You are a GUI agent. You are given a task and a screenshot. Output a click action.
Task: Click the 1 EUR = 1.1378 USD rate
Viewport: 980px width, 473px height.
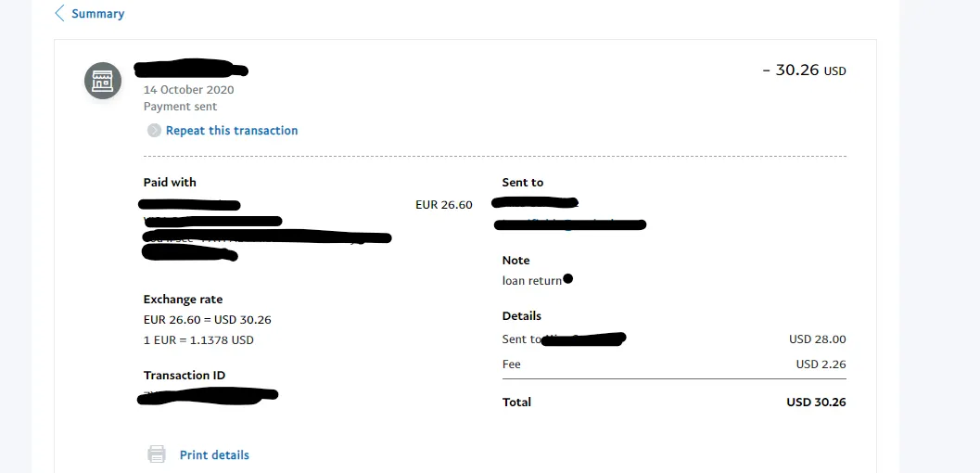198,340
